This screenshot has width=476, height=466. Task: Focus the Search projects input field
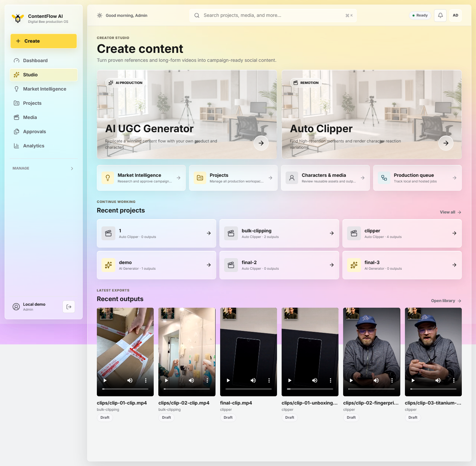pos(273,16)
